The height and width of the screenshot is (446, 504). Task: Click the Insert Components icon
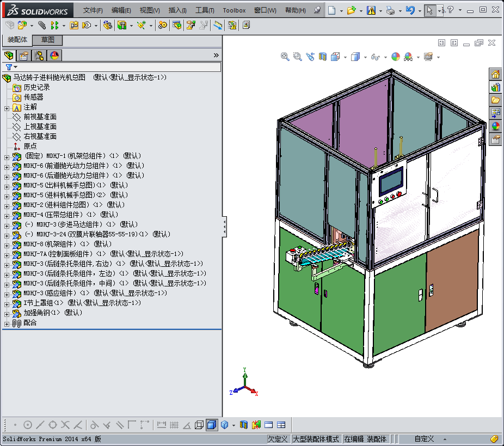coord(22,25)
